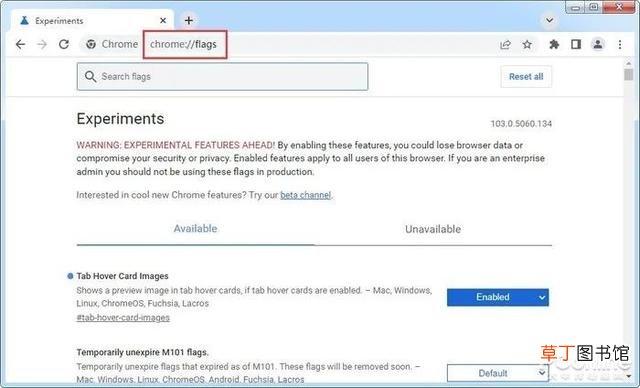640x388 pixels.
Task: Open the Extensions puzzle icon
Action: click(554, 44)
